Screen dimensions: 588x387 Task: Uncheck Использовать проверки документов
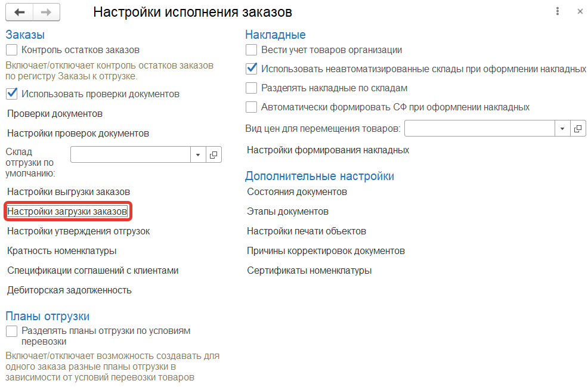[11, 94]
